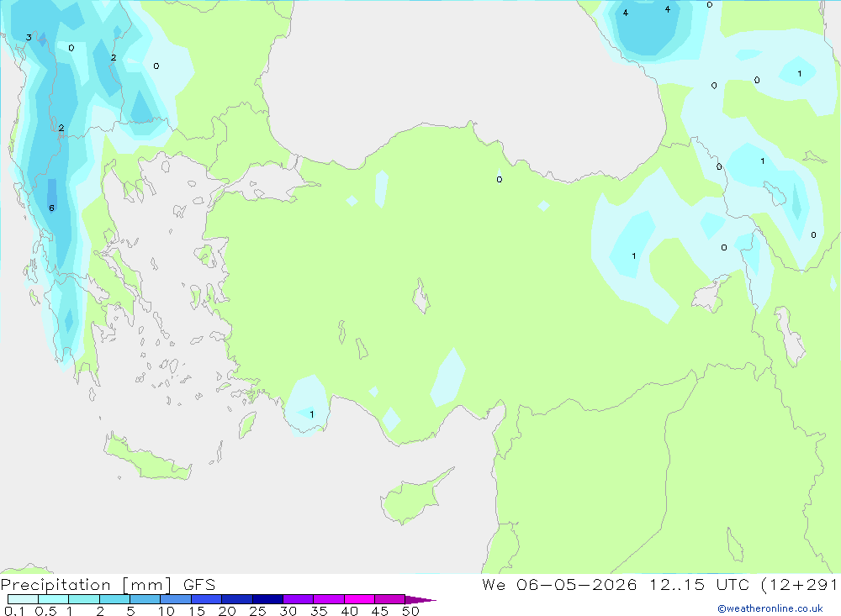The width and height of the screenshot is (841, 616).
Task: Click the '35' legend scale label
Action: click(x=319, y=611)
